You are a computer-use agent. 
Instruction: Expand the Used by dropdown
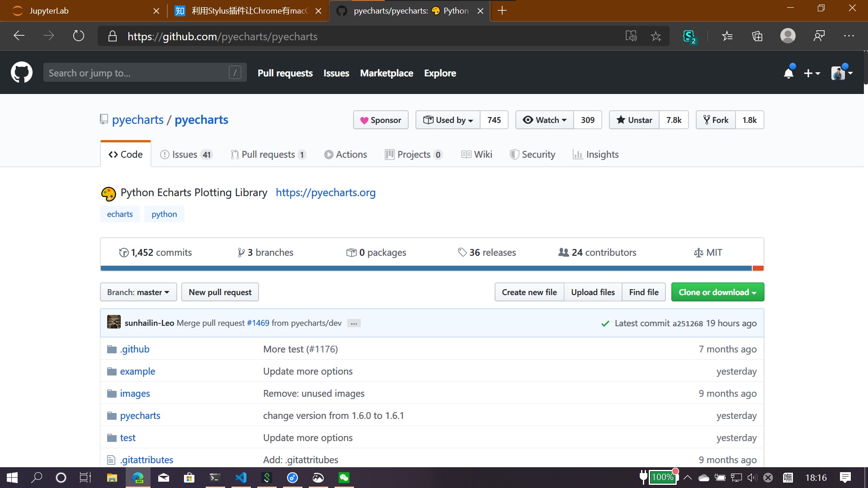tap(448, 120)
